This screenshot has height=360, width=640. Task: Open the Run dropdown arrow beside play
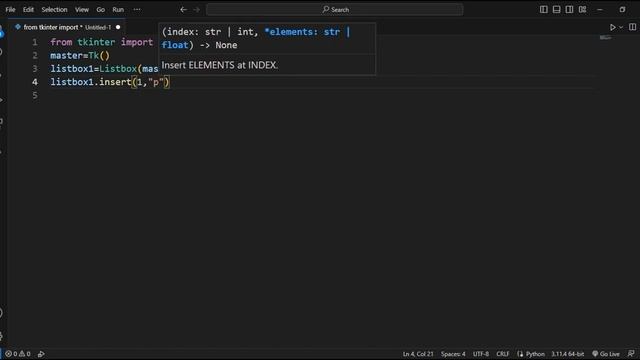[x=621, y=27]
